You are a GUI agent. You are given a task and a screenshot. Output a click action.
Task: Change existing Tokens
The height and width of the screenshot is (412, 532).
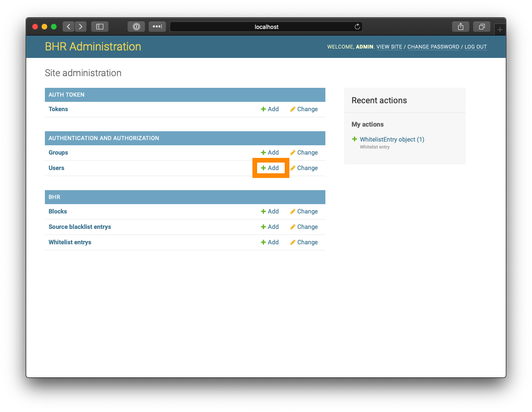(304, 109)
